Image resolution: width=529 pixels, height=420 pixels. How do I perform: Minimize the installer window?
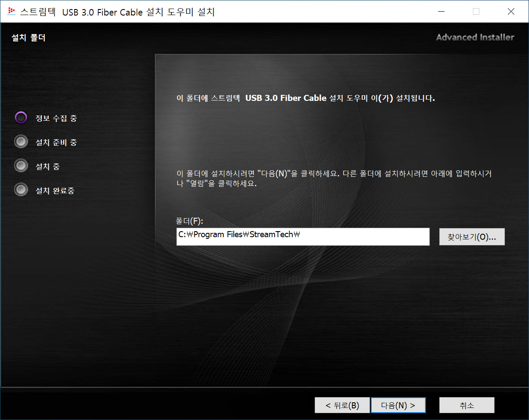(x=441, y=12)
